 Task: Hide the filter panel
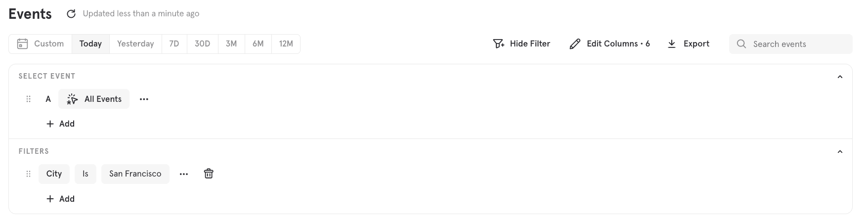click(521, 44)
